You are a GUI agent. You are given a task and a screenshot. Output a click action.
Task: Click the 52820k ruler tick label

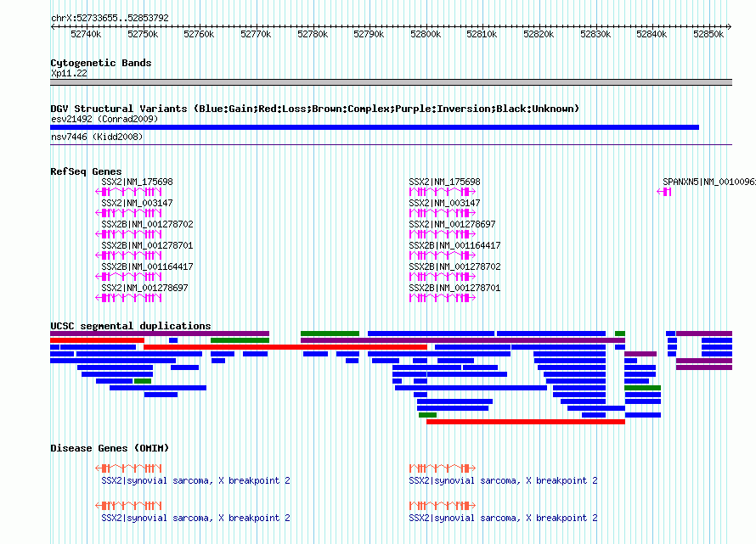tap(539, 34)
